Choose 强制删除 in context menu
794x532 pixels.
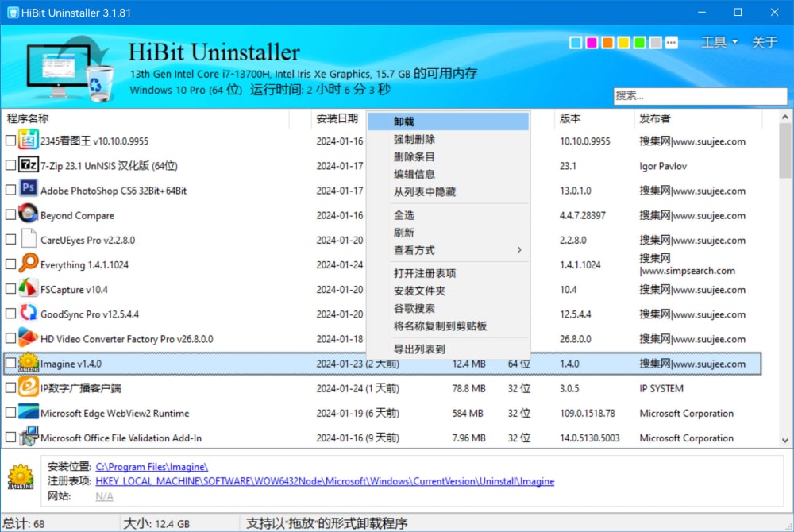[448, 139]
